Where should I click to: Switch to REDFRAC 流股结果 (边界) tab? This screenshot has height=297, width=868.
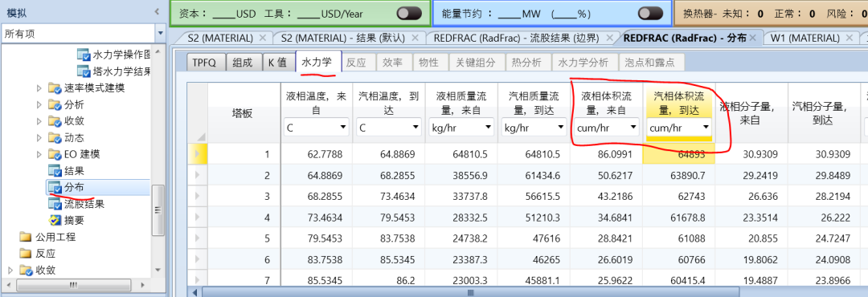tap(517, 39)
